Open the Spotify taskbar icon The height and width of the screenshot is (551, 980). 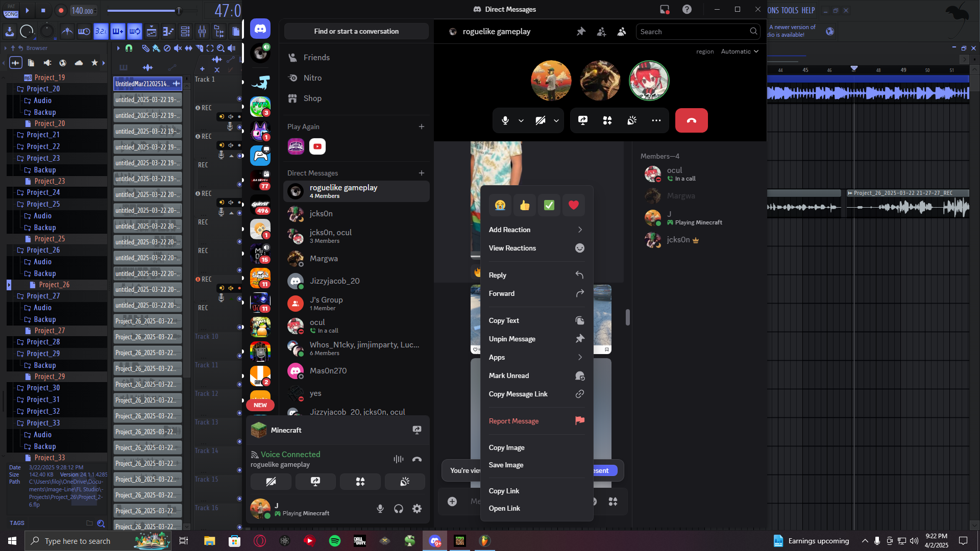pyautogui.click(x=335, y=541)
